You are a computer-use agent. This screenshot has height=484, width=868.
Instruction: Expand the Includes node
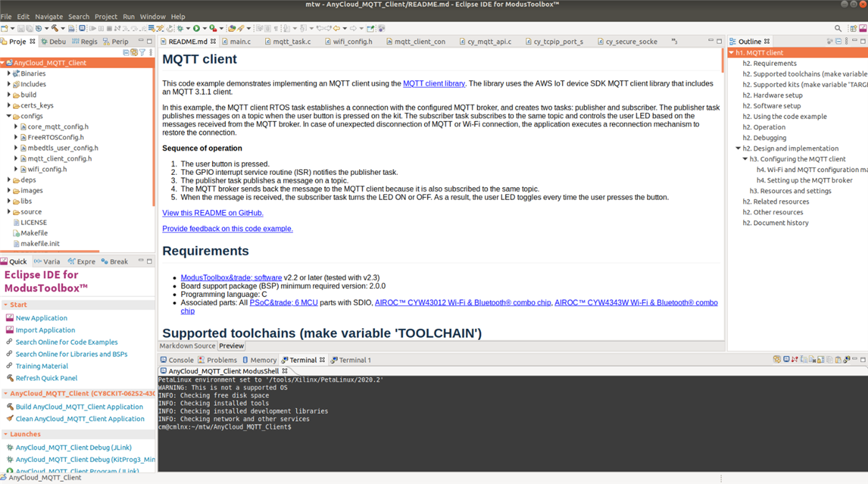click(9, 84)
